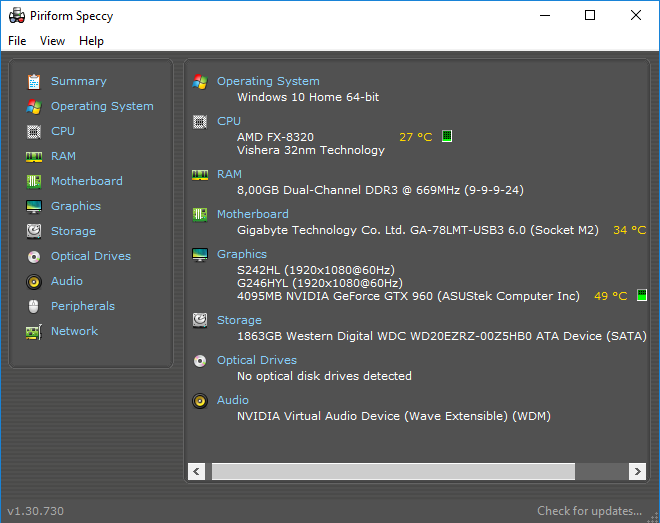660x523 pixels.
Task: Click the green CPU temperature indicator icon
Action: (447, 136)
